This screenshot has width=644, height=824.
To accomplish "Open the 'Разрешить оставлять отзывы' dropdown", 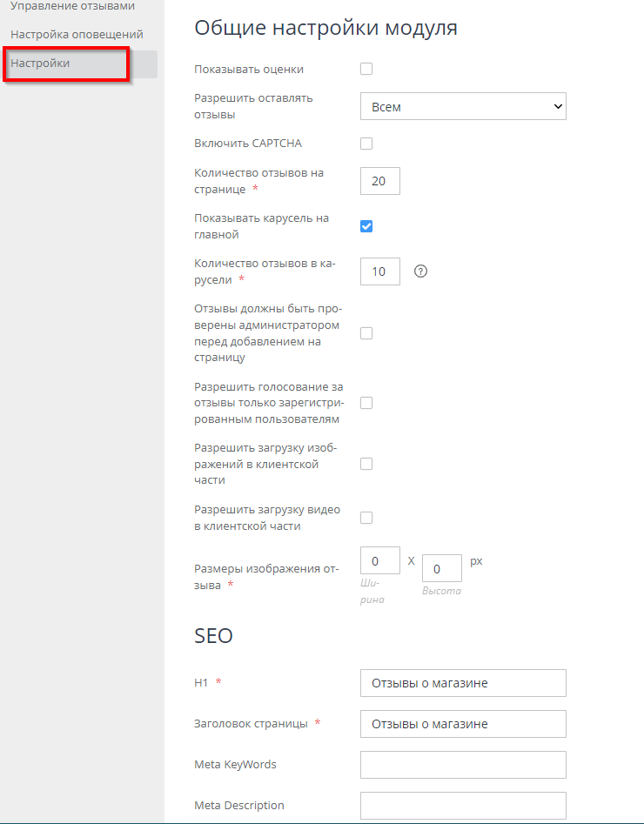I will coord(463,106).
